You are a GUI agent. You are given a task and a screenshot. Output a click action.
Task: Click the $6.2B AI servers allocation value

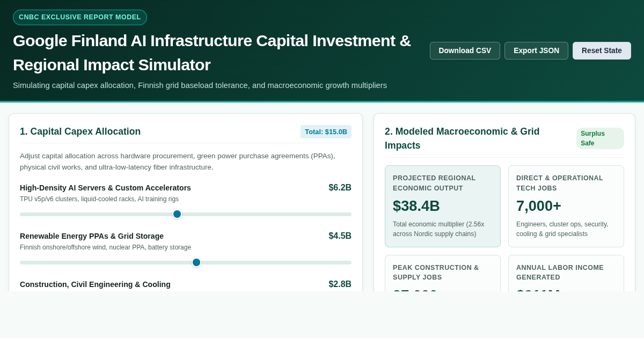[340, 188]
